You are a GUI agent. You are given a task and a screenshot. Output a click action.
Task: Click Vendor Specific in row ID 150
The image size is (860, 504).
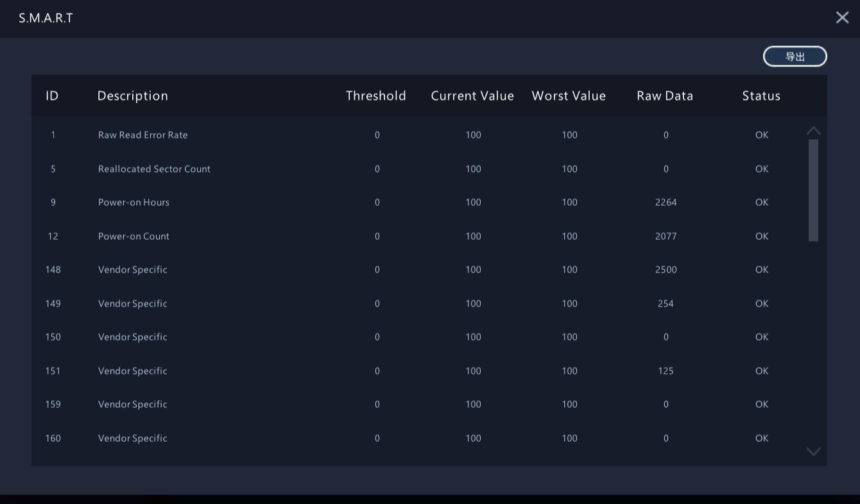(133, 337)
